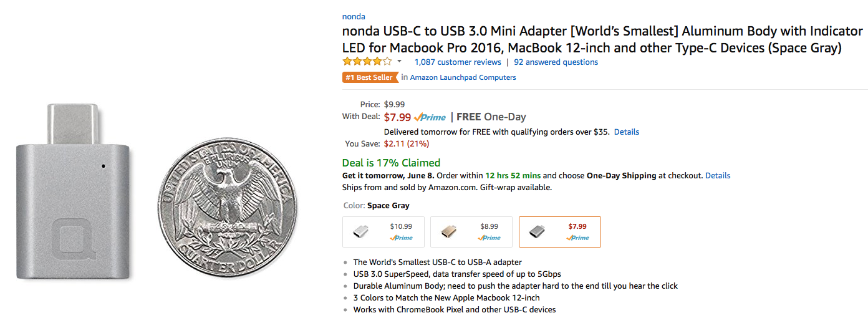Image resolution: width=868 pixels, height=318 pixels.
Task: Open the nonda brand link above the title
Action: 354,17
